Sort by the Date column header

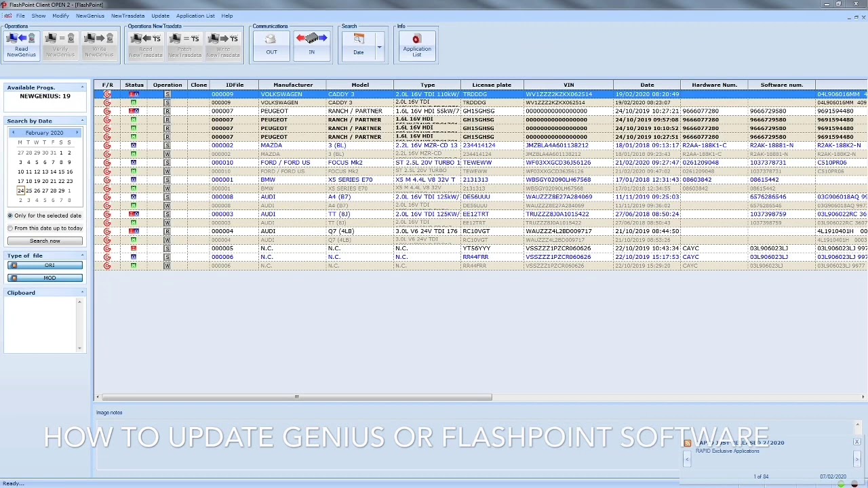(647, 85)
